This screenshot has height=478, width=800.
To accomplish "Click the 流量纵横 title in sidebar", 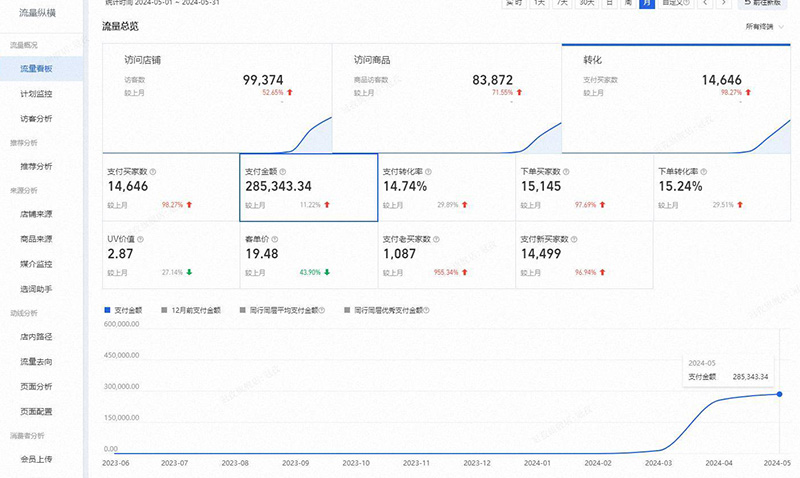I will click(x=37, y=13).
